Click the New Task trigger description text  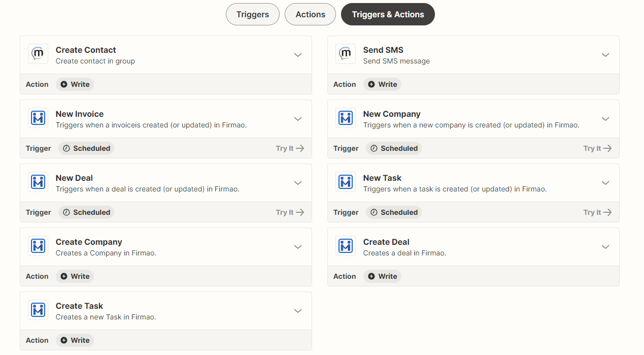click(455, 189)
